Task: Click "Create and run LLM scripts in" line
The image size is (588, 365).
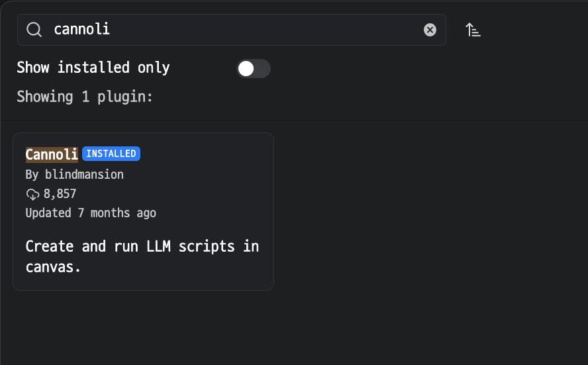Action: click(x=142, y=246)
